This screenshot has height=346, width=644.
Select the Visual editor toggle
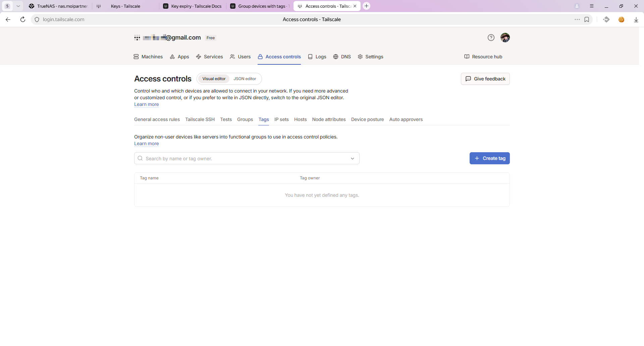click(214, 79)
